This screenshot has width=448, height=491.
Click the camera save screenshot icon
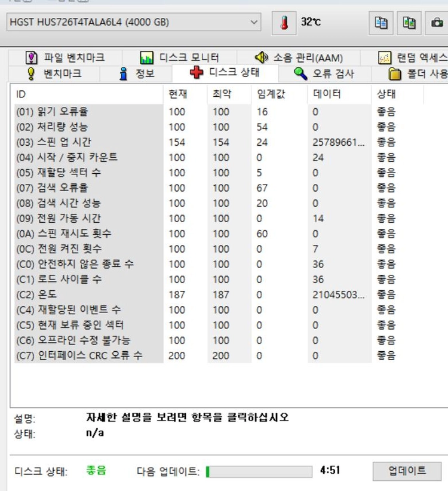pyautogui.click(x=437, y=23)
